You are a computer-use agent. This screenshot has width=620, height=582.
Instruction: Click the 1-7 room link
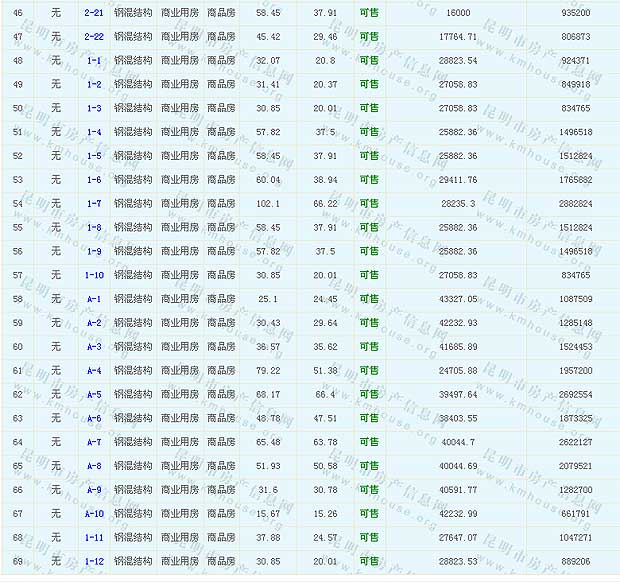(x=94, y=204)
